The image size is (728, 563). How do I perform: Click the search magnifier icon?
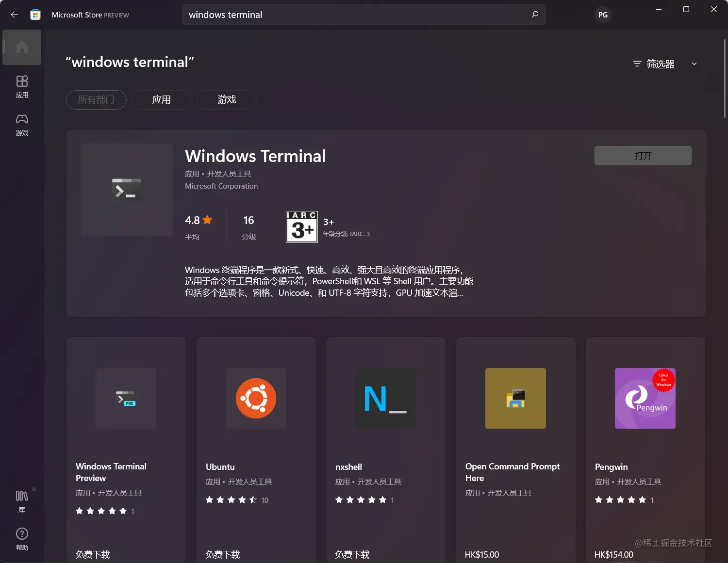coord(535,15)
